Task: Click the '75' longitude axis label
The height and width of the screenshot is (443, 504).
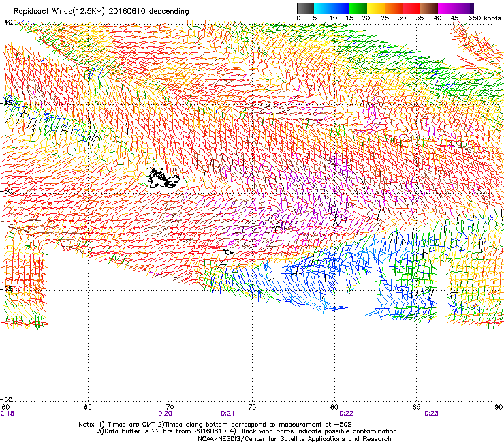Action: (252, 407)
